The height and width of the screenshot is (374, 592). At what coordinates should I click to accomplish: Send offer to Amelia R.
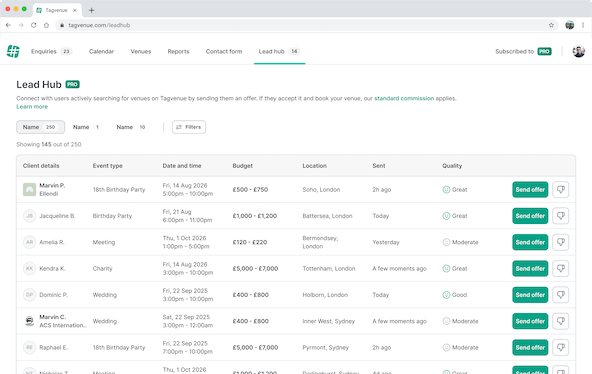[x=530, y=242]
